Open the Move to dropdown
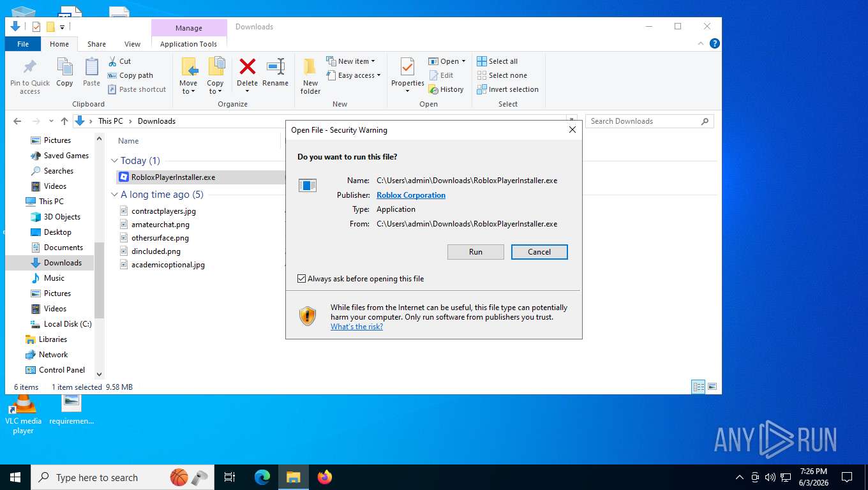 coord(188,75)
